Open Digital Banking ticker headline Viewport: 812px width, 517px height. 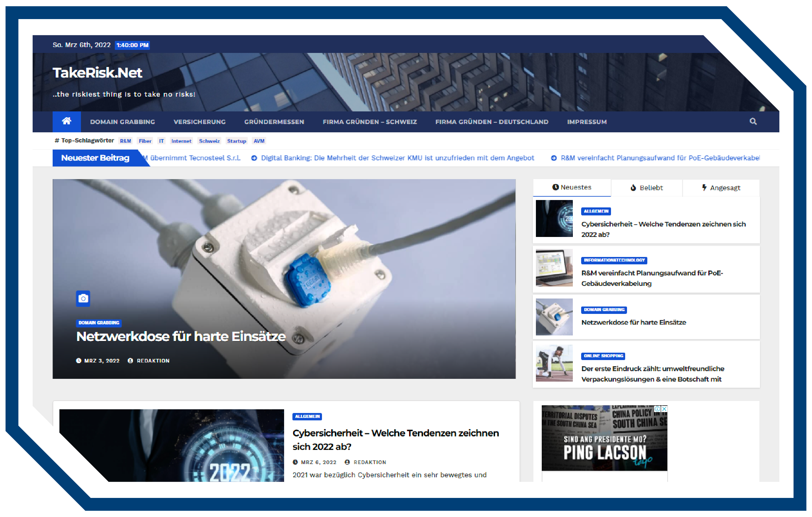coord(397,158)
